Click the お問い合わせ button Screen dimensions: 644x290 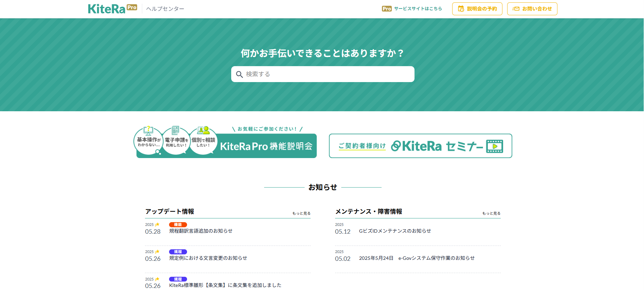[532, 9]
